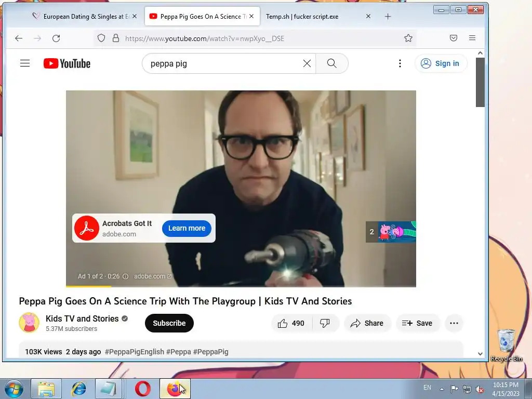Image resolution: width=532 pixels, height=399 pixels.
Task: Open the #PeppaPigEnglish hashtag
Action: pyautogui.click(x=135, y=352)
